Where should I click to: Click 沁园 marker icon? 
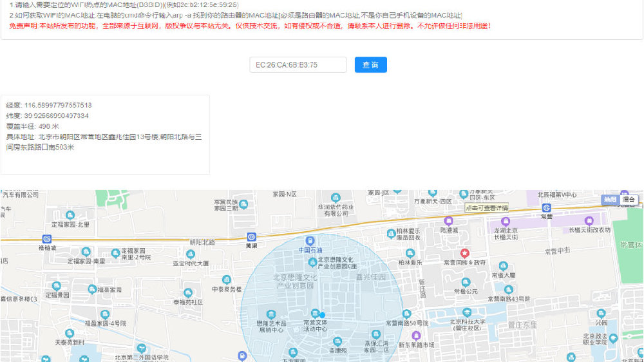coord(601,314)
